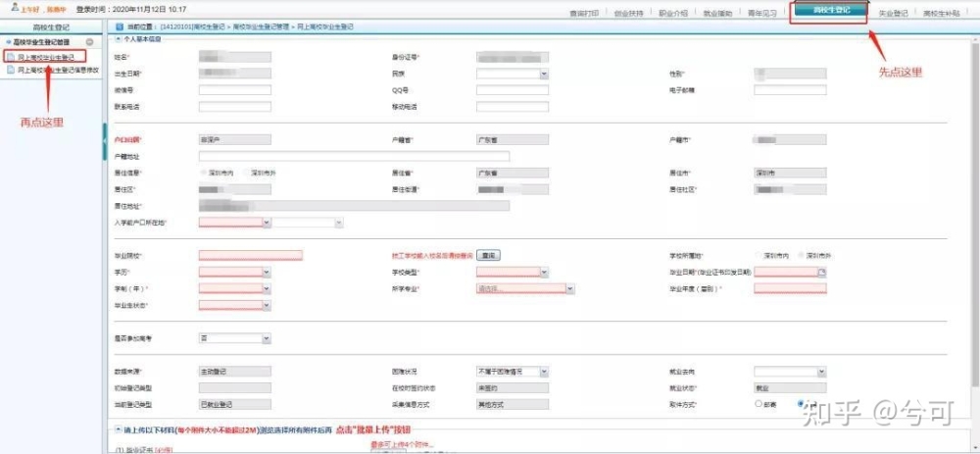Go to the 青年见习 tab
This screenshot has width=980, height=454.
[761, 13]
